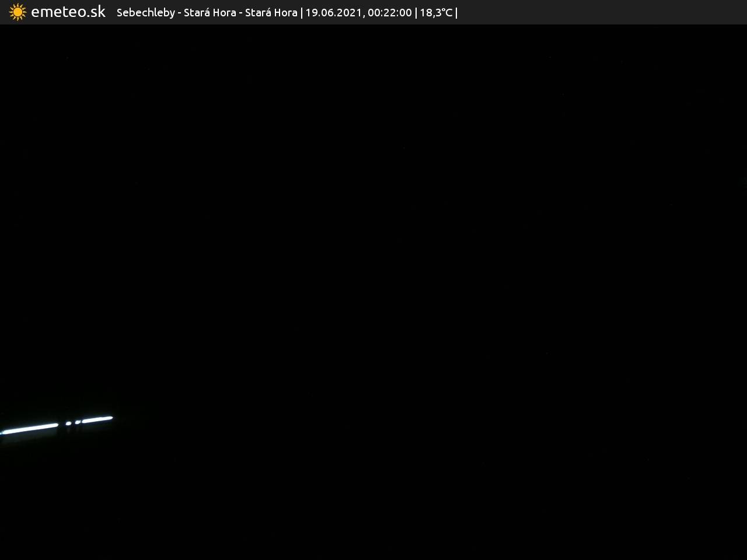Click the °C unit symbol in the header
Screen dimensions: 747x560
[446, 13]
